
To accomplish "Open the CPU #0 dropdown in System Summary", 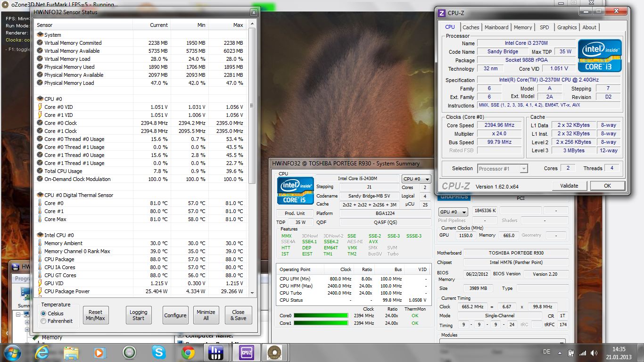I will tap(416, 179).
